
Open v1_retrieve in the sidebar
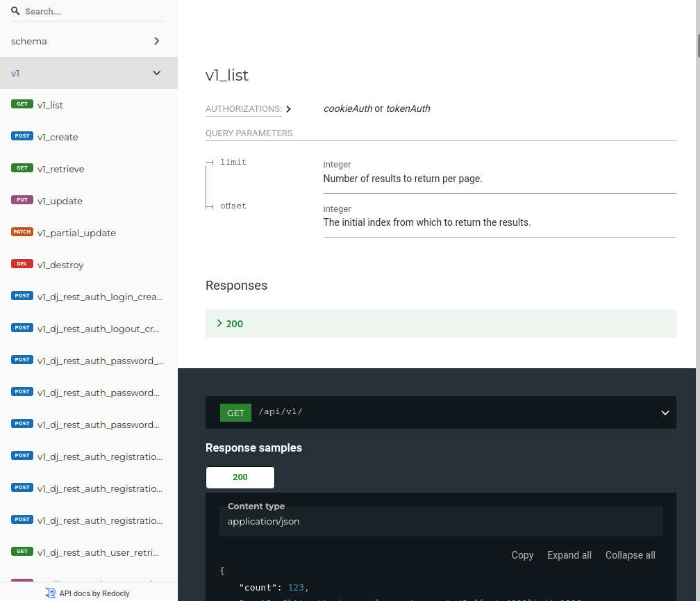pyautogui.click(x=89, y=169)
